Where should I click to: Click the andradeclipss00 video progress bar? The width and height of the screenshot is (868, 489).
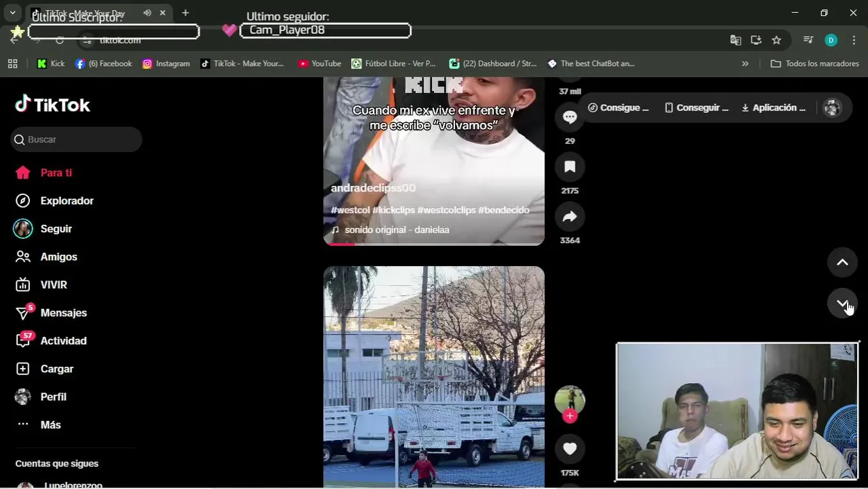pos(434,244)
